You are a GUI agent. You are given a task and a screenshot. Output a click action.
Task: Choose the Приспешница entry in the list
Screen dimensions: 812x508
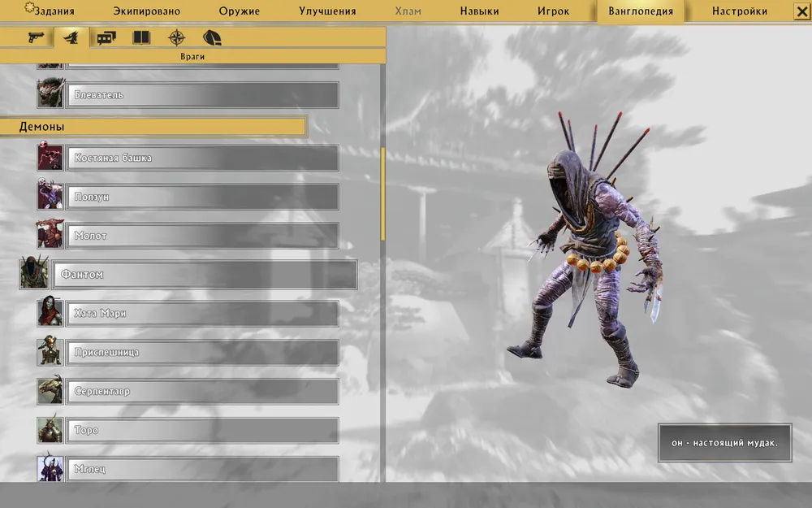pos(201,353)
